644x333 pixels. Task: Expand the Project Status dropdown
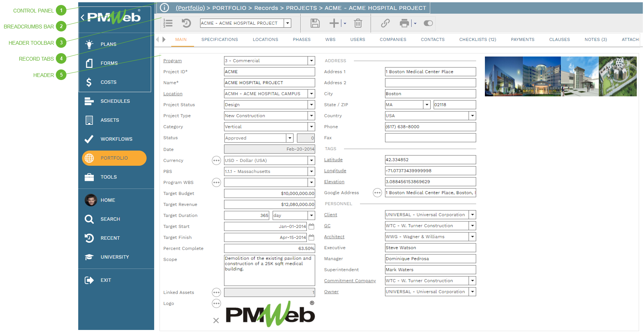pyautogui.click(x=311, y=105)
